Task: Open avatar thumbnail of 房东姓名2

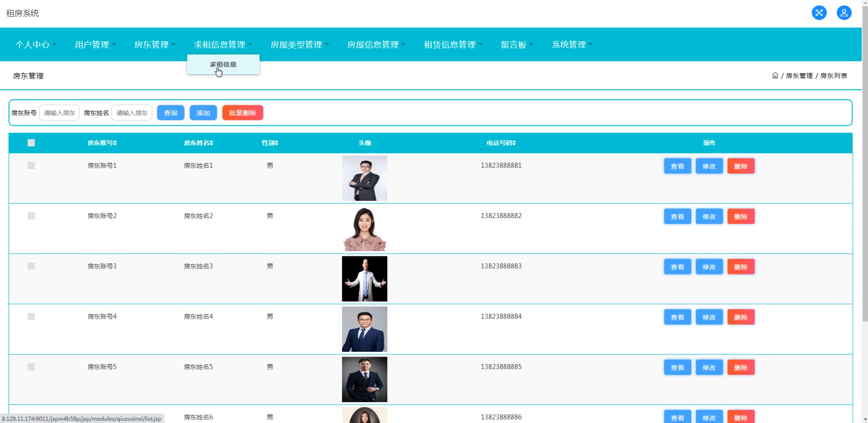Action: (364, 228)
